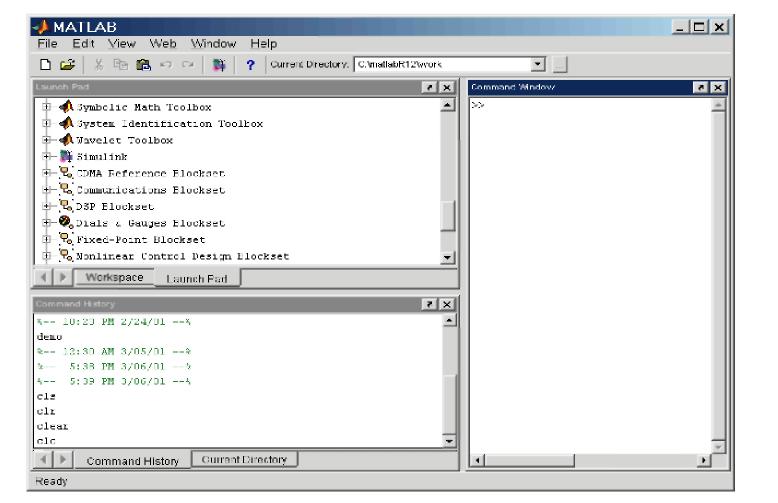Image resolution: width=778 pixels, height=503 pixels.
Task: Expand the Communications Blockset node
Action: click(47, 189)
